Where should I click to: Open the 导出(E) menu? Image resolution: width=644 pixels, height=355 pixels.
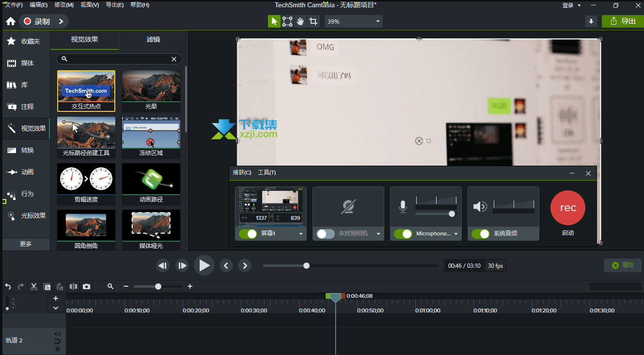pyautogui.click(x=114, y=5)
